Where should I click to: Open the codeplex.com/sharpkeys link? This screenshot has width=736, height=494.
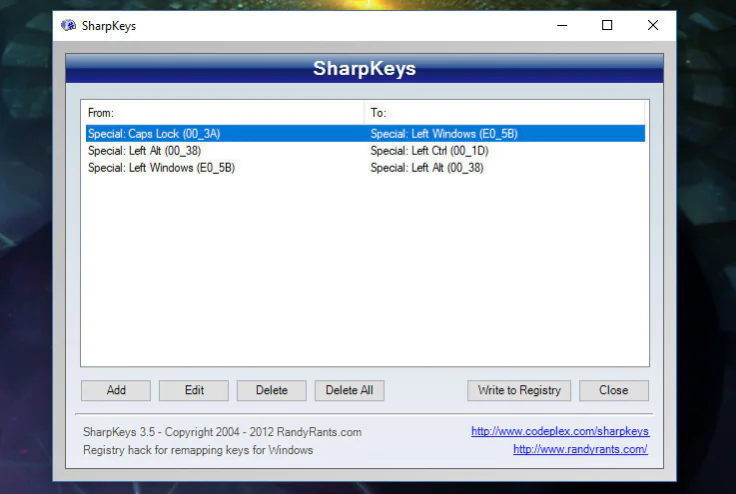560,431
